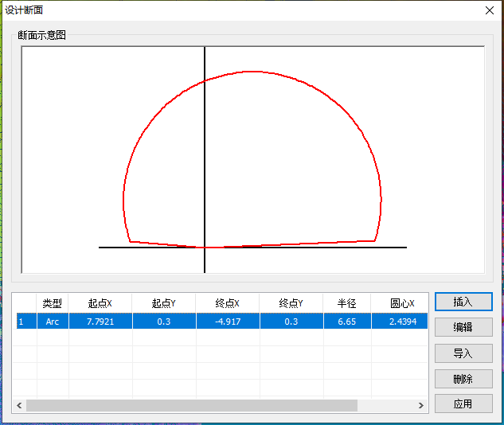The height and width of the screenshot is (425, 504).
Task: Select the 终点Y column header
Action: pos(291,303)
